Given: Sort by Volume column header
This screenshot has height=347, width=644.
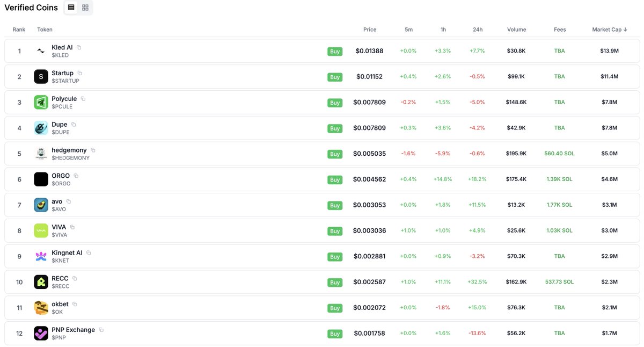Looking at the screenshot, I should pos(517,30).
